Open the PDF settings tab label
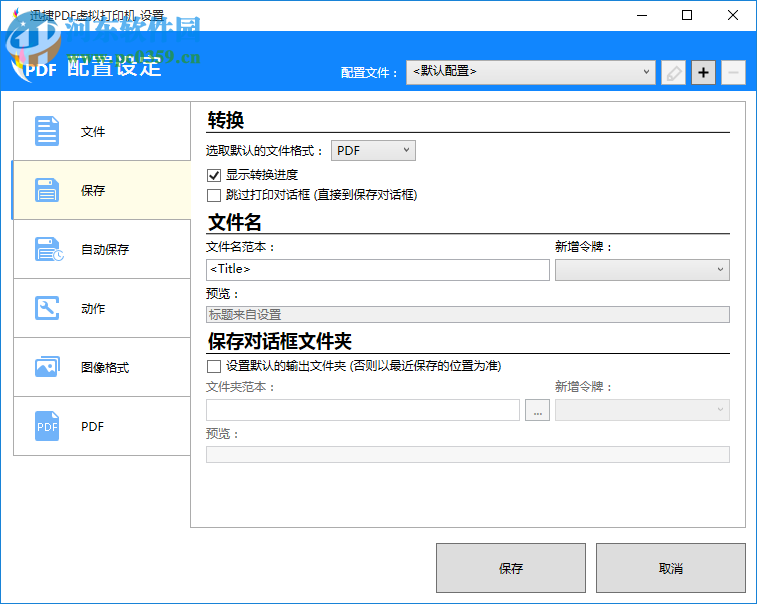The height and width of the screenshot is (604, 757). pos(92,426)
